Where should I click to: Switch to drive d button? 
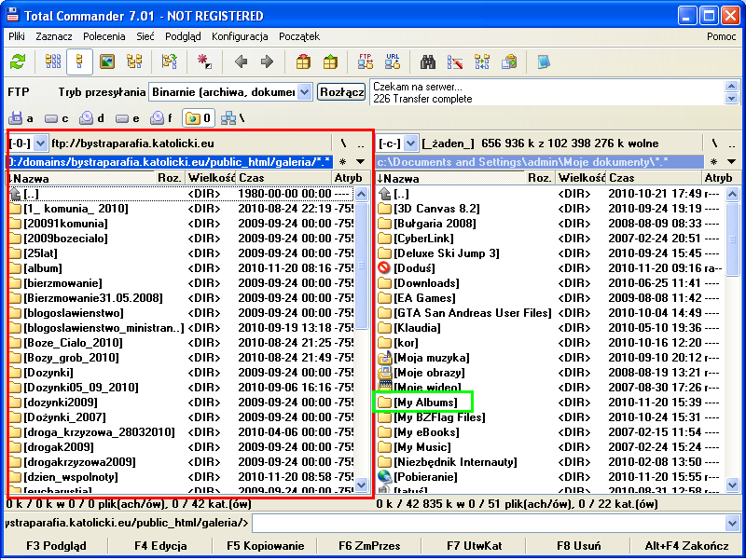(x=91, y=118)
